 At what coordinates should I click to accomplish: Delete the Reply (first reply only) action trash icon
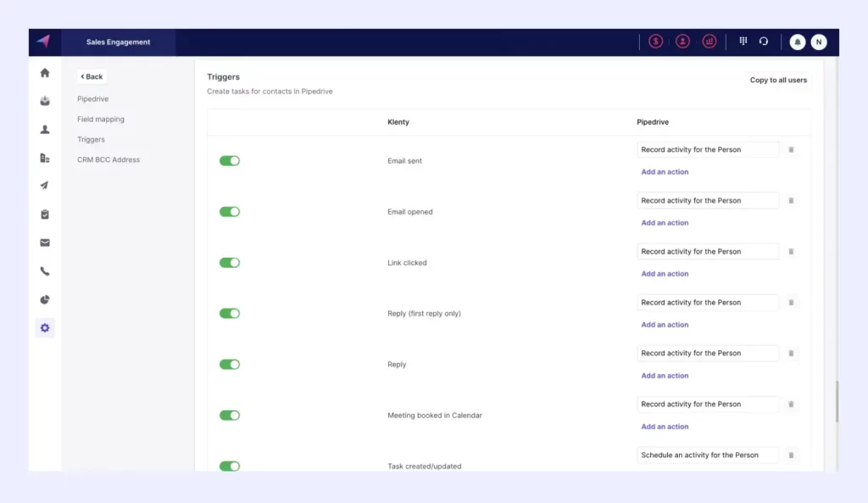(x=791, y=303)
